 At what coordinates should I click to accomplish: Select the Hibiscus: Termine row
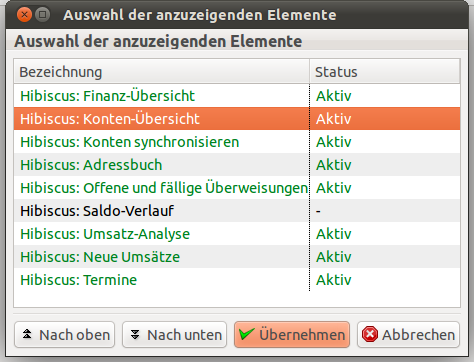[237, 280]
